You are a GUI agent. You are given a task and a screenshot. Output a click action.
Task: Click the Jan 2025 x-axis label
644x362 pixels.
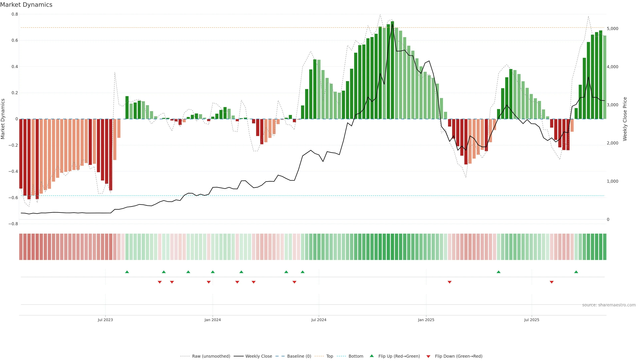[426, 320]
